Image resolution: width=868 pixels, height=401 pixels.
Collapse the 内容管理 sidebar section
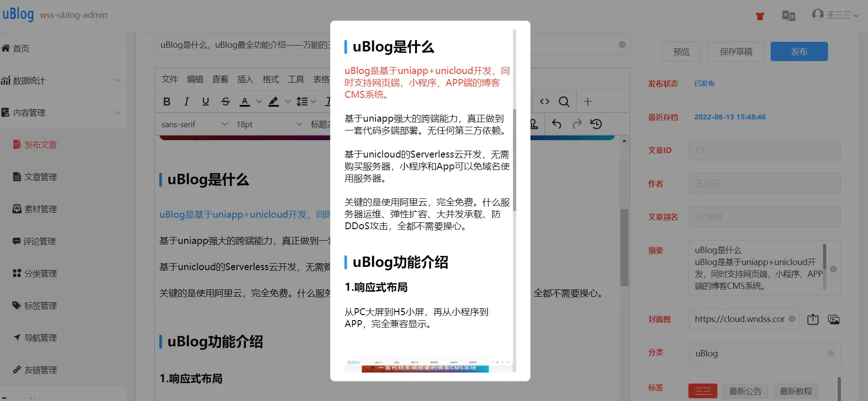(63, 113)
